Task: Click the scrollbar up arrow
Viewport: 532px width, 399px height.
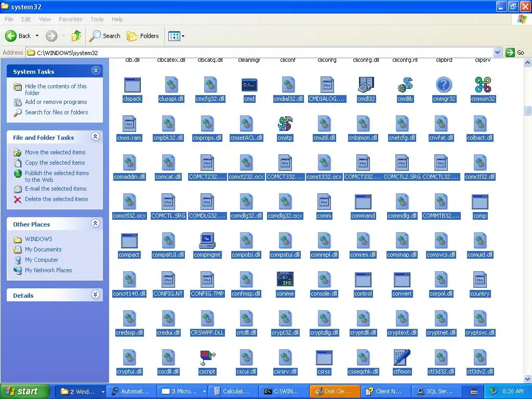Action: [527, 63]
